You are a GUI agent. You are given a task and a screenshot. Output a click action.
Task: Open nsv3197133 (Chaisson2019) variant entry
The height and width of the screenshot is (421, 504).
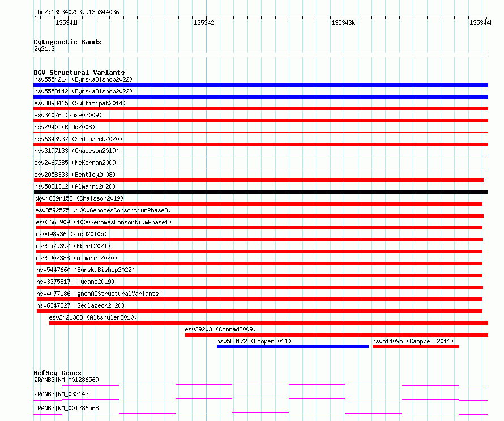(76, 151)
